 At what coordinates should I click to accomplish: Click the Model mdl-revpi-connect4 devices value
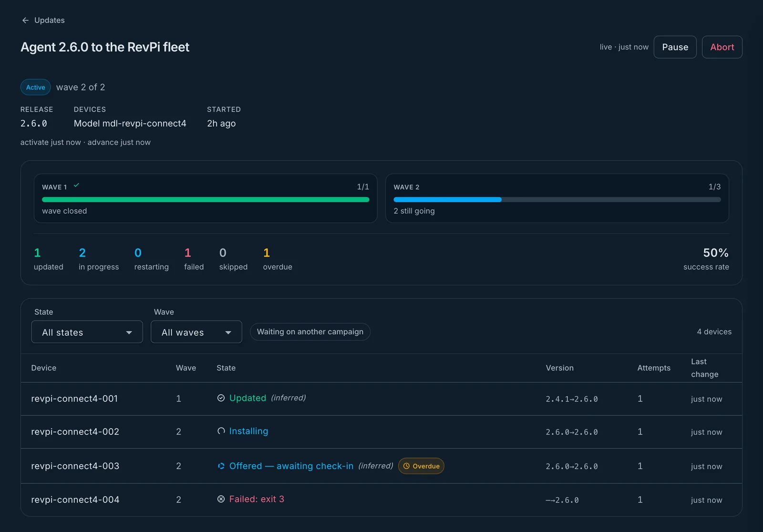(130, 123)
